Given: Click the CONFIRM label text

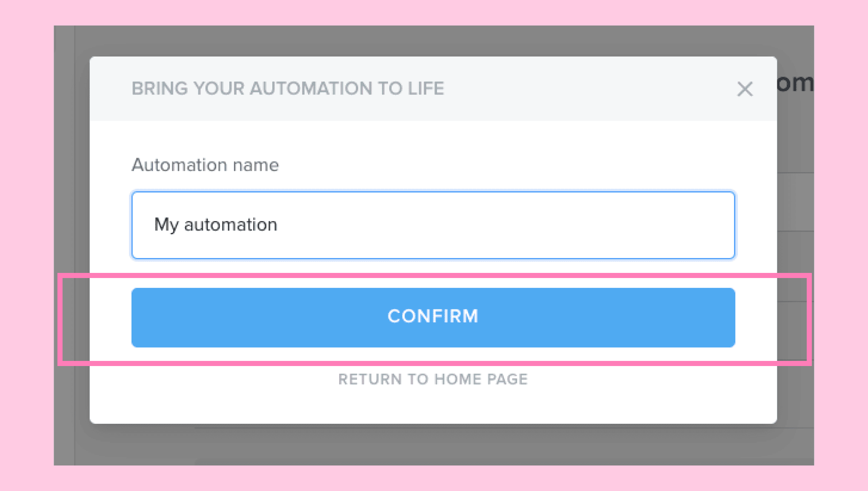Looking at the screenshot, I should [433, 316].
